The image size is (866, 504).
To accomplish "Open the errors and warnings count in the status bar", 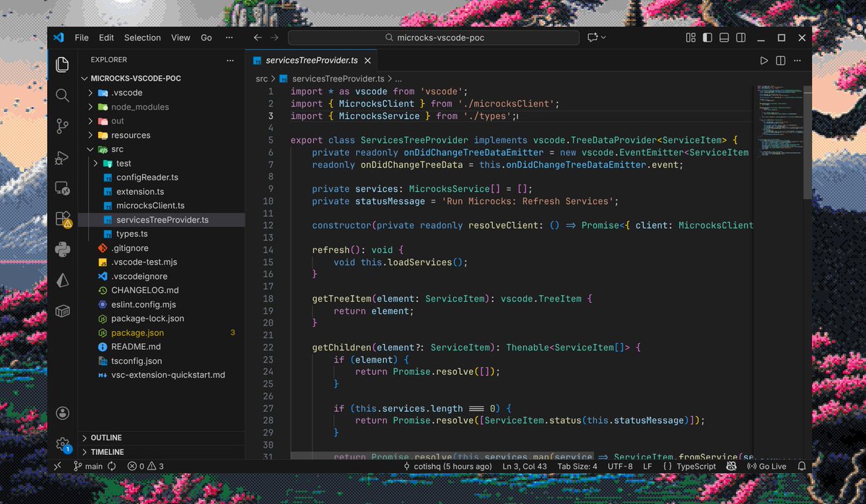I will pos(145,467).
